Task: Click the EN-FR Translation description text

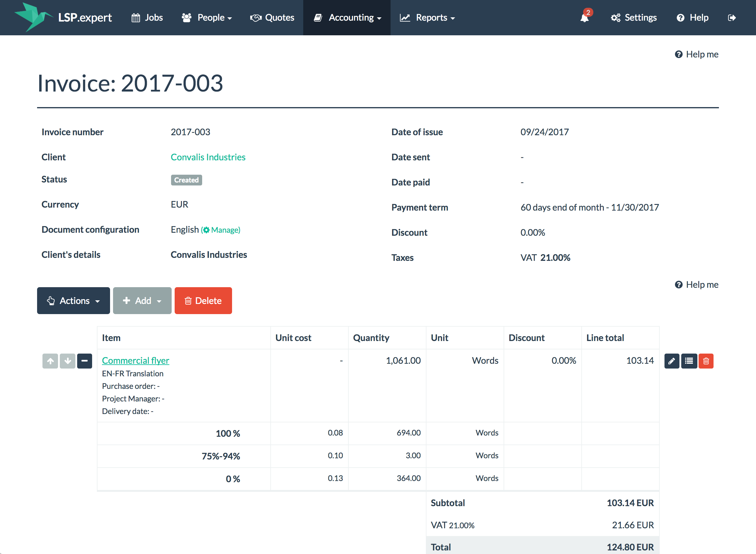Action: 132,374
